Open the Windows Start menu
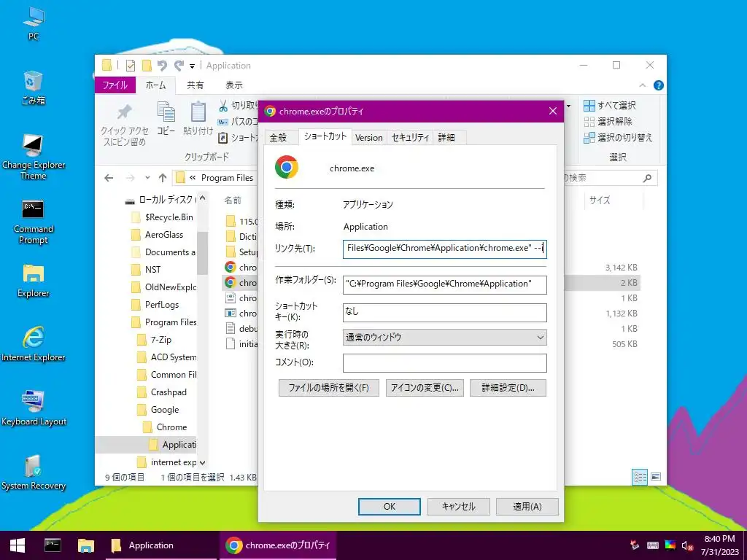747x560 pixels. [18, 545]
